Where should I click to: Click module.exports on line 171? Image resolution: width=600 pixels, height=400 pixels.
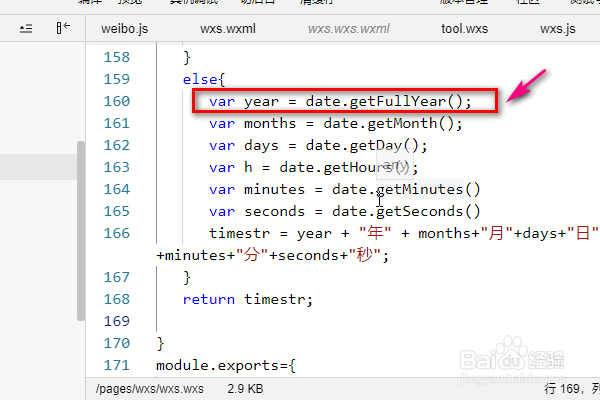click(x=218, y=366)
